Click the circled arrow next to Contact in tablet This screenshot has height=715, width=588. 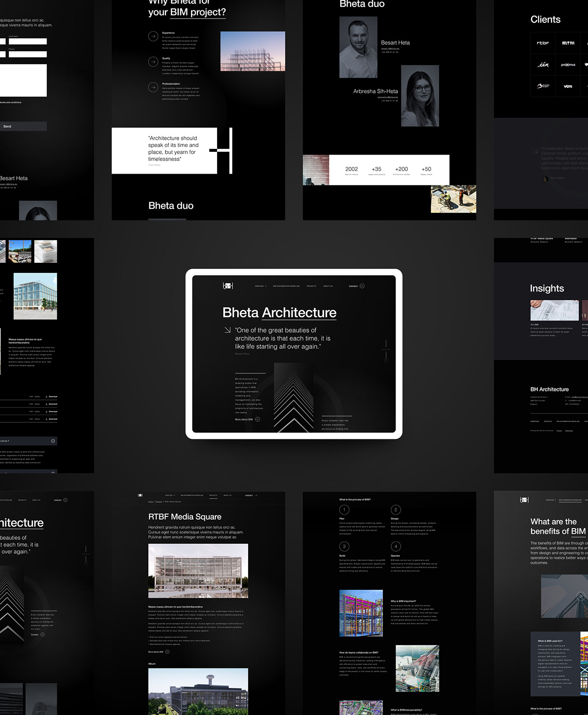(x=362, y=286)
